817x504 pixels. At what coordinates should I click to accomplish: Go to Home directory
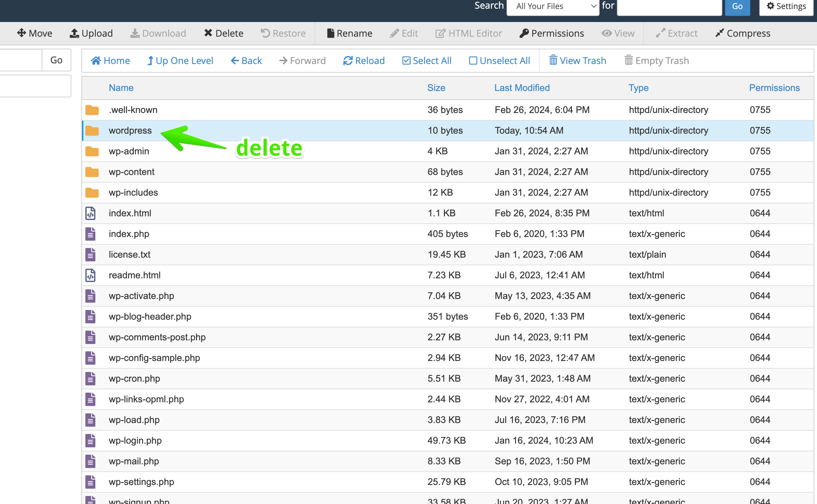click(x=110, y=60)
